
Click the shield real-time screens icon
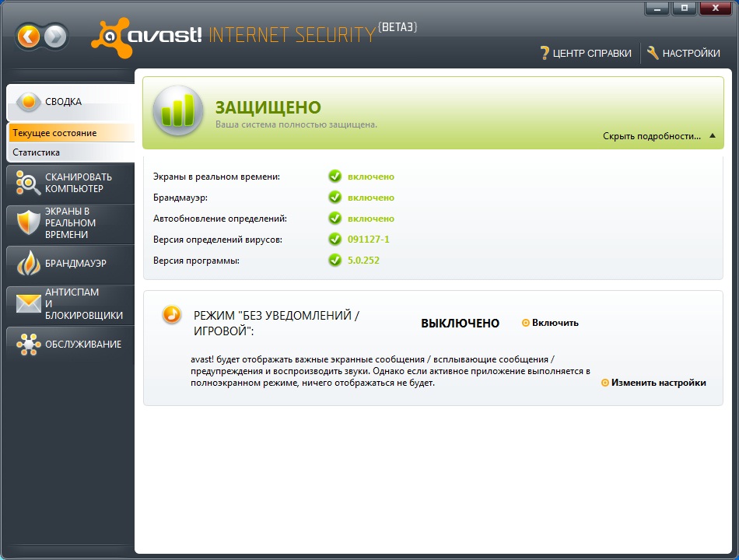28,222
